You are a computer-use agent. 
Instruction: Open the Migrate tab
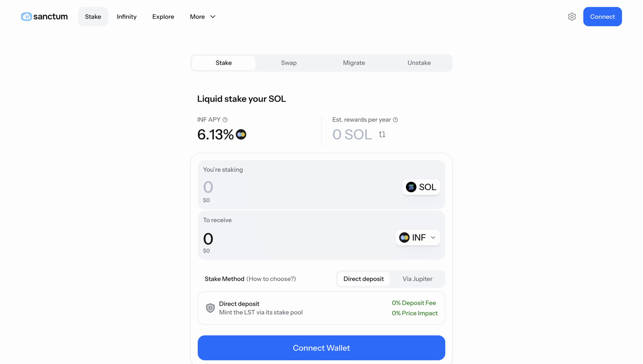pyautogui.click(x=354, y=63)
